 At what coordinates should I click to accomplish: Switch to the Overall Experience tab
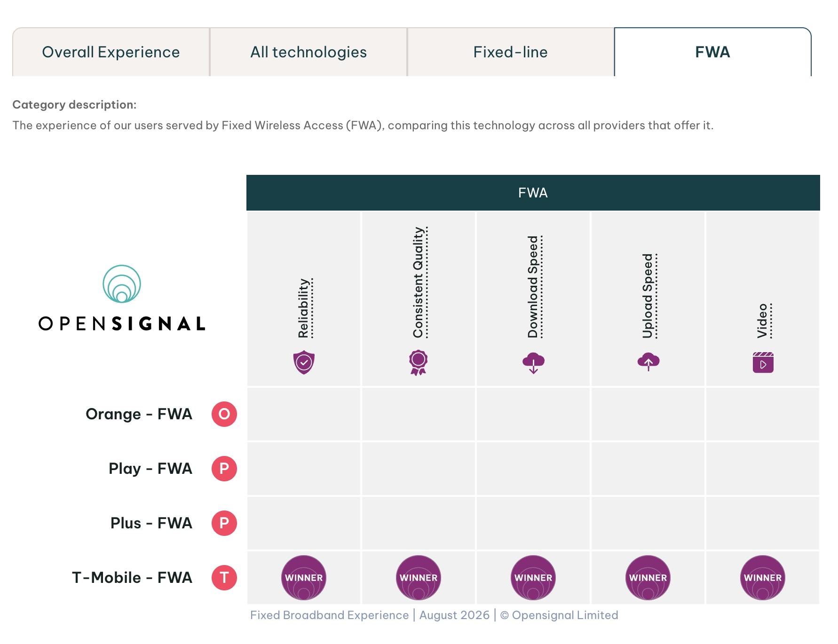tap(111, 52)
